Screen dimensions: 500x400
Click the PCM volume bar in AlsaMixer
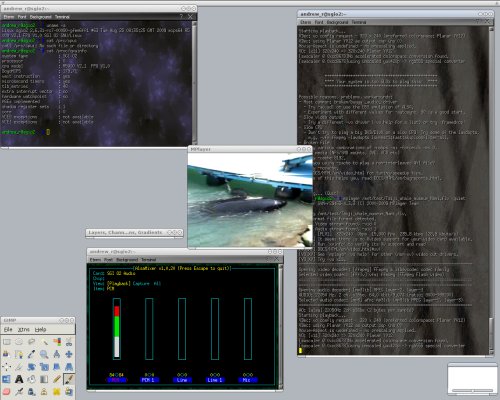coord(117,329)
